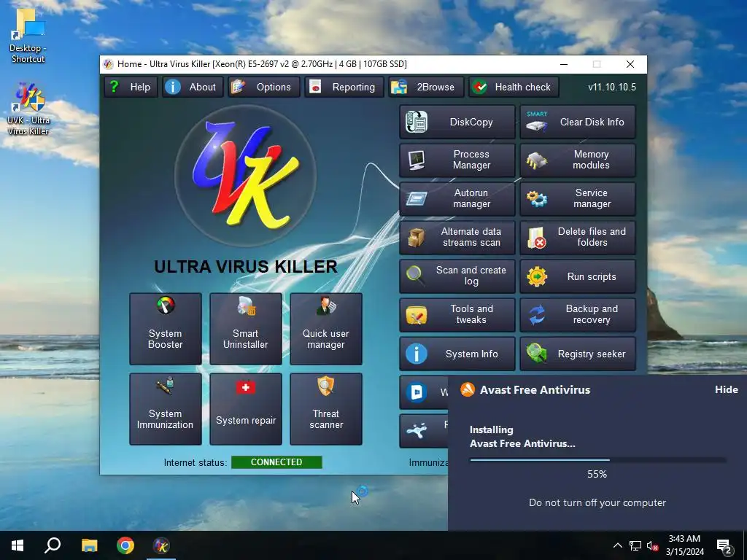Open the Autorun manager icon
This screenshot has height=560, width=747.
click(x=417, y=198)
